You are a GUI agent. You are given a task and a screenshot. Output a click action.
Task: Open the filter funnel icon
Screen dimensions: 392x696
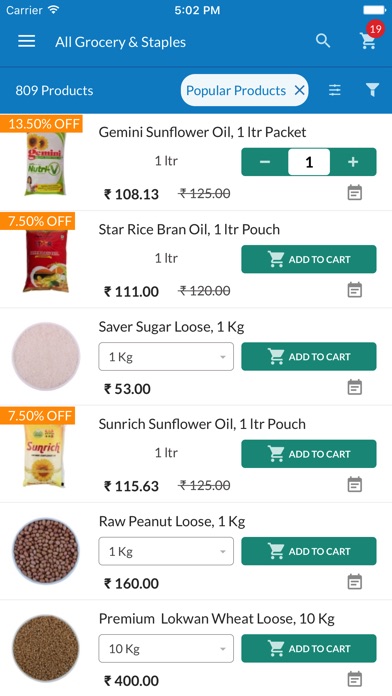(x=372, y=90)
